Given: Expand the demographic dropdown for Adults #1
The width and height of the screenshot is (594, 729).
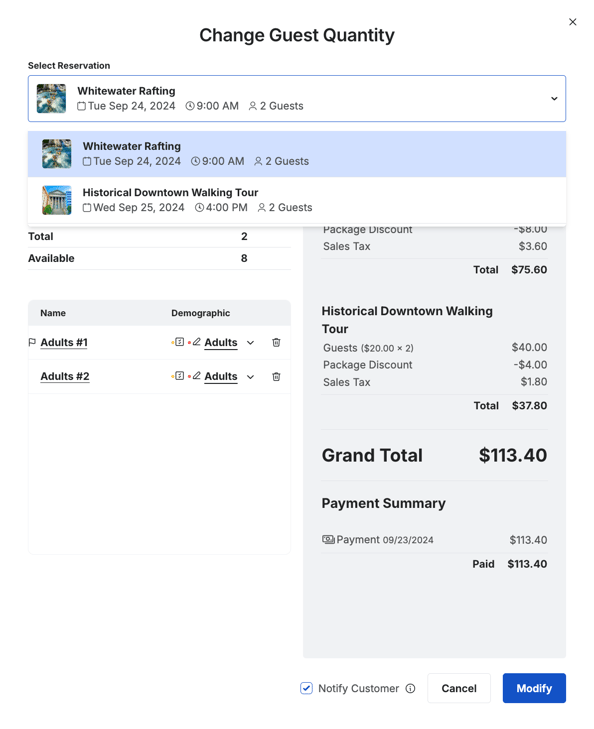Looking at the screenshot, I should (251, 343).
